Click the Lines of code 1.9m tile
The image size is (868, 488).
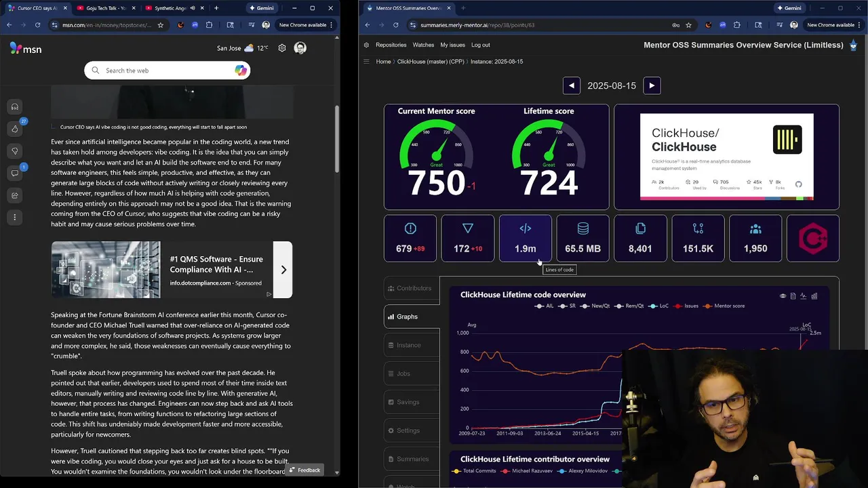pyautogui.click(x=525, y=239)
